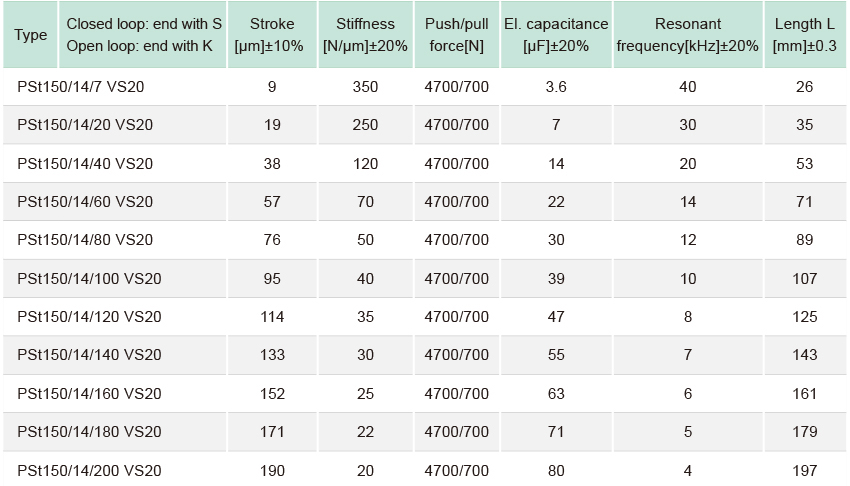
Task: Click the PSt150/14/20 VS20 type cell
Action: pos(85,125)
